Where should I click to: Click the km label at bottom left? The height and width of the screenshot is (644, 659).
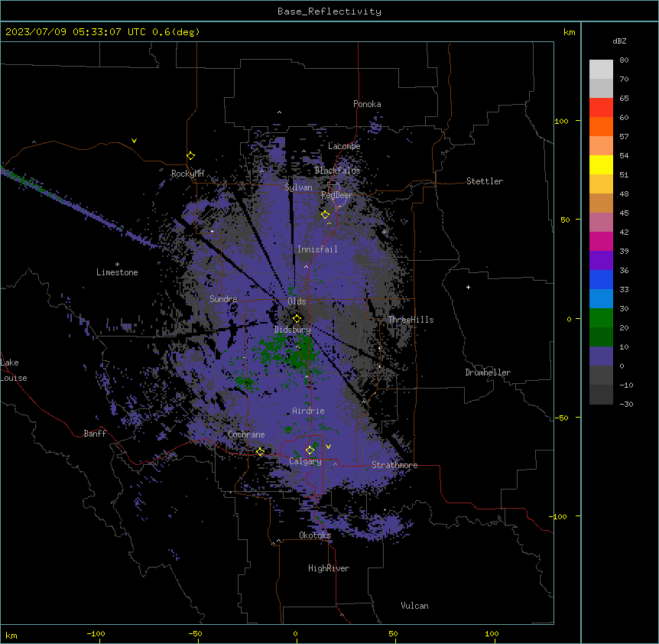(11, 635)
